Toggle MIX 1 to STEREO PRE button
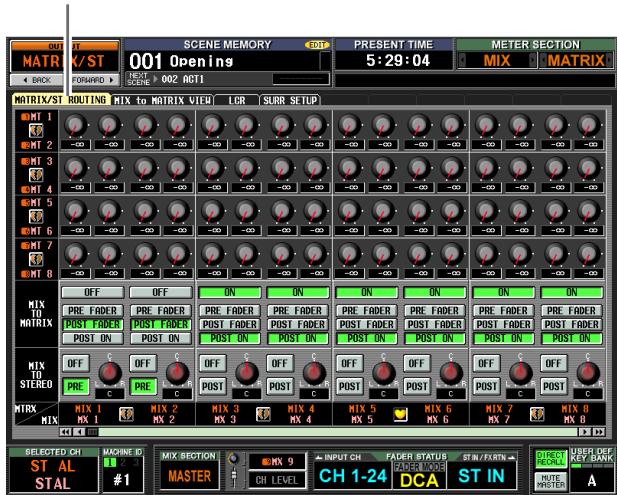The height and width of the screenshot is (495, 617). coord(76,386)
